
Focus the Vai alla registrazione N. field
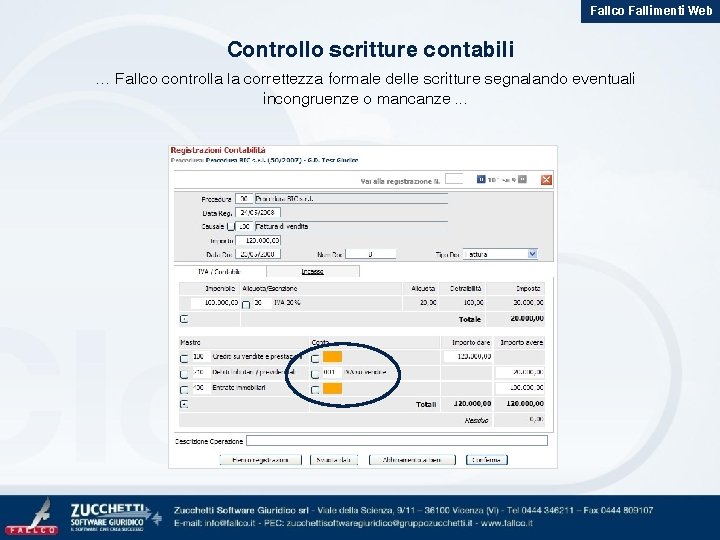(x=454, y=179)
